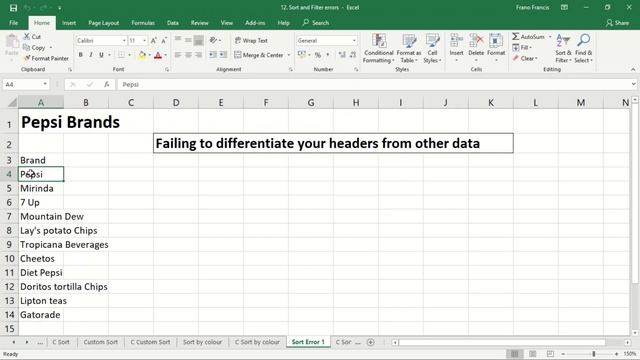The height and width of the screenshot is (360, 640).
Task: Decrease font size with smaller A icon
Action: 164,40
